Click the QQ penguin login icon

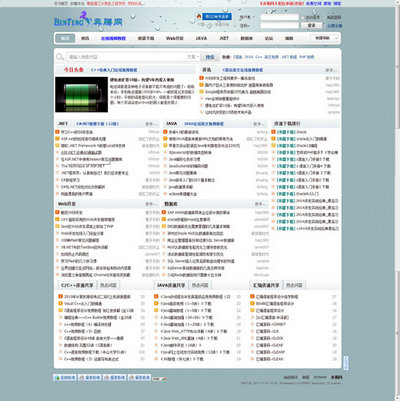click(x=199, y=16)
